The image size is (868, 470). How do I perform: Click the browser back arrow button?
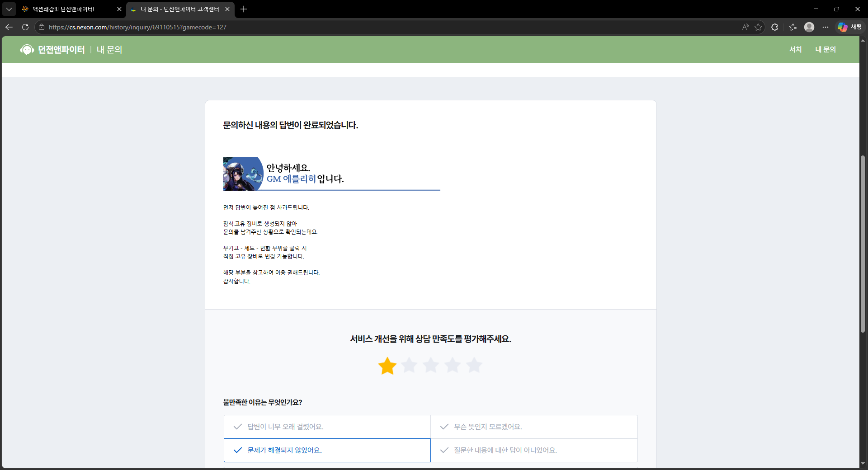9,27
